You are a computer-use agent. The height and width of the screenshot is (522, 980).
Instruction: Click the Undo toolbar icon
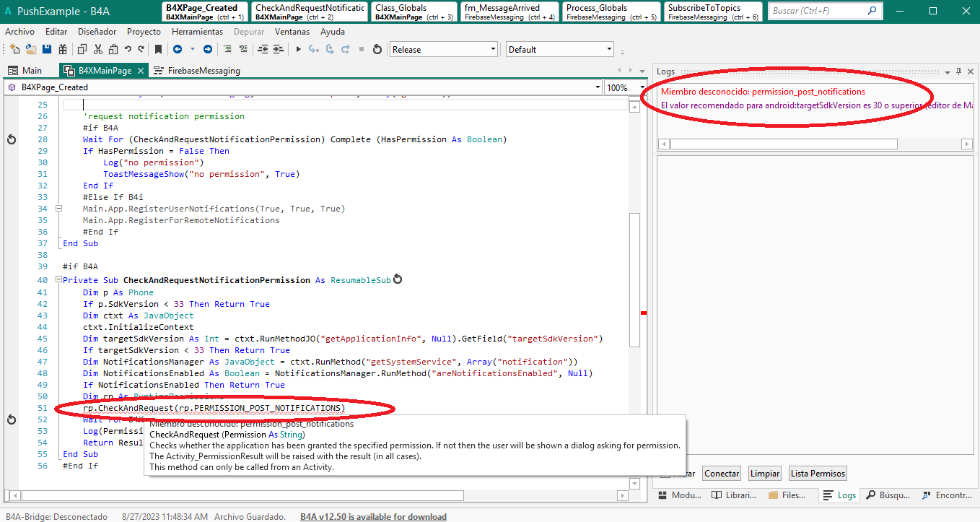pos(128,49)
